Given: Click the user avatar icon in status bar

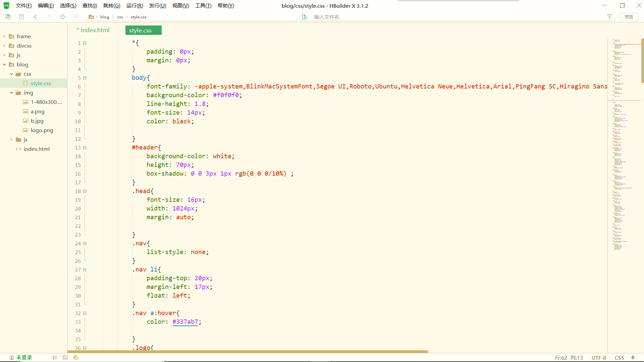Looking at the screenshot, I should point(12,358).
